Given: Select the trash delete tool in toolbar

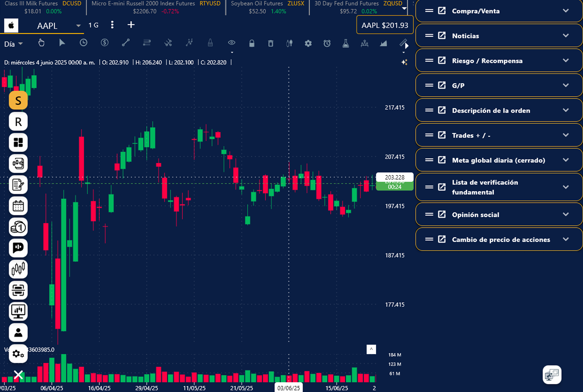Looking at the screenshot, I should point(270,43).
